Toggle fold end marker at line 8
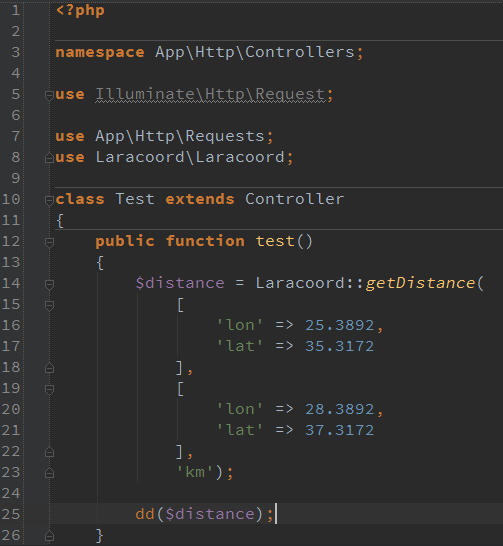The height and width of the screenshot is (546, 503). [49, 158]
